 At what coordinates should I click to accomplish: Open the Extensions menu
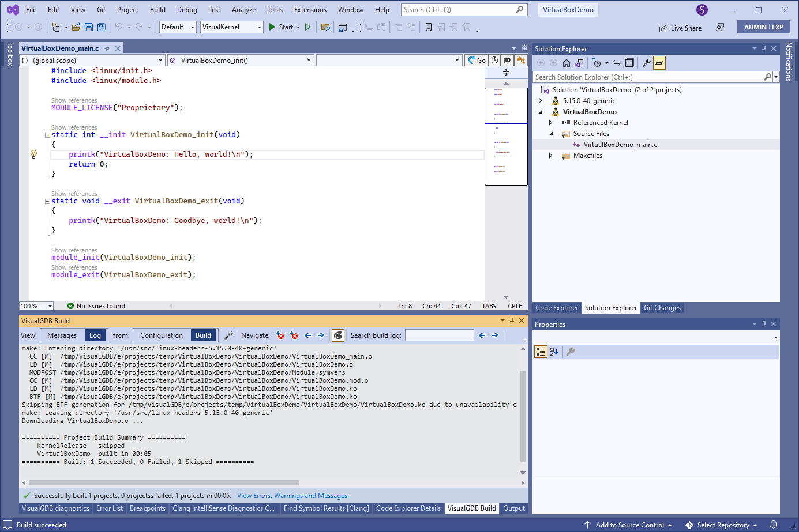point(310,10)
